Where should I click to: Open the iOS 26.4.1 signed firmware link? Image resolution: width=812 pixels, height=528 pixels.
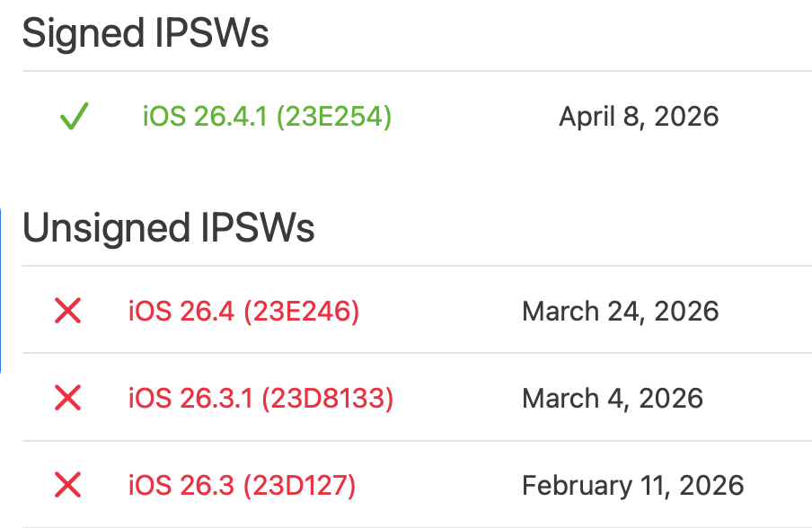point(267,117)
